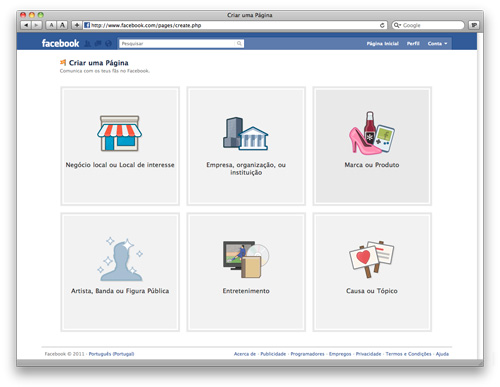Click the Safari back arrow button
Viewport: 500px width, 387px height.
(26, 25)
